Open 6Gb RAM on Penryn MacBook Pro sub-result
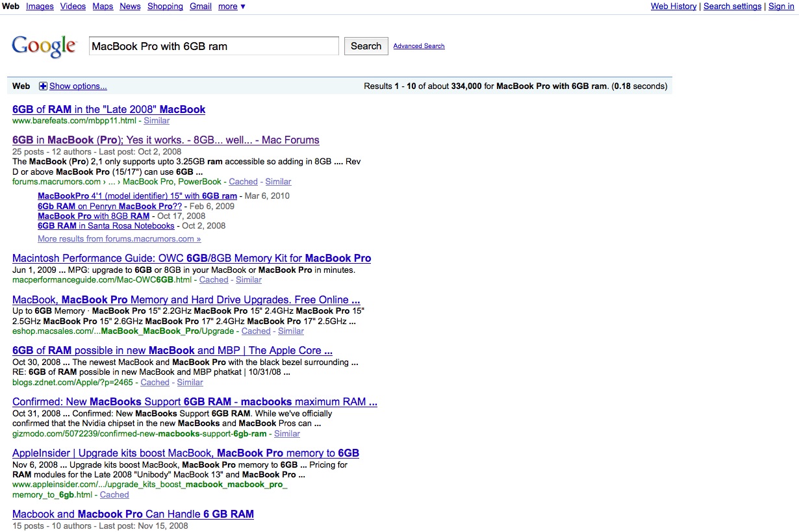This screenshot has height=532, width=799. click(108, 206)
